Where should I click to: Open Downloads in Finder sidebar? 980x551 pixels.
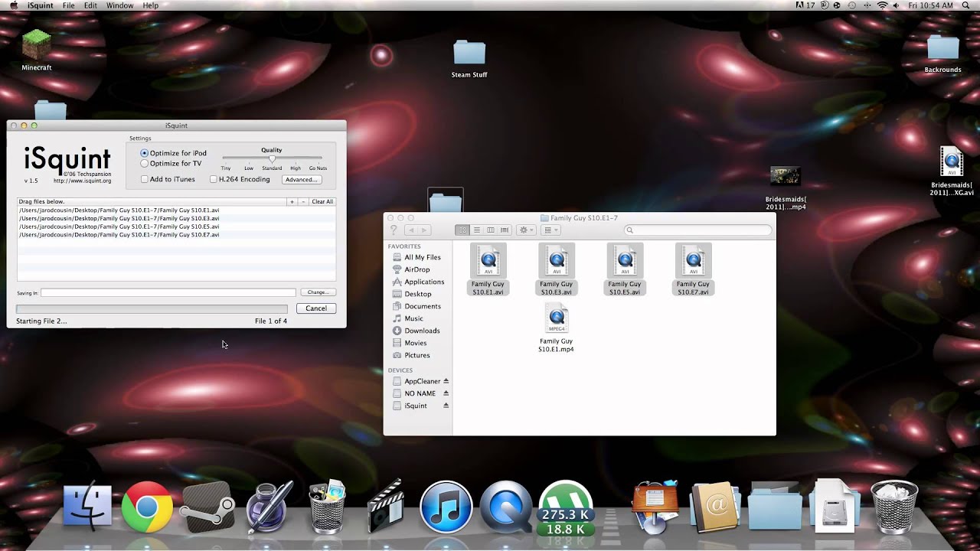pos(422,331)
